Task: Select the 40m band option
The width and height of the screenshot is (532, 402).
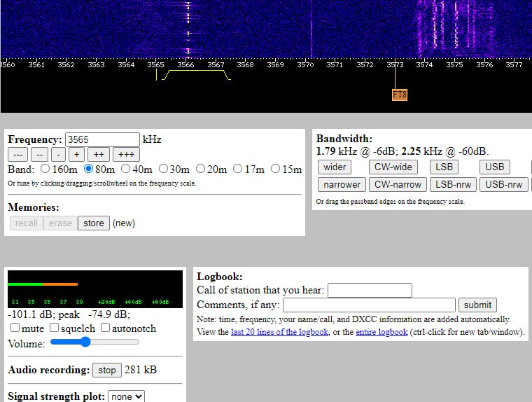Action: coord(126,169)
